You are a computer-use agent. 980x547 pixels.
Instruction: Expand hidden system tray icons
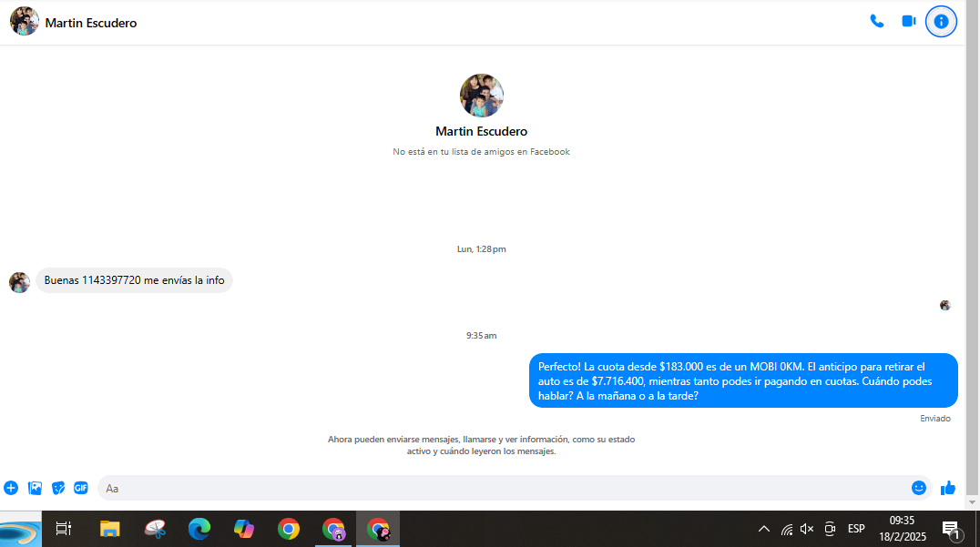(763, 529)
